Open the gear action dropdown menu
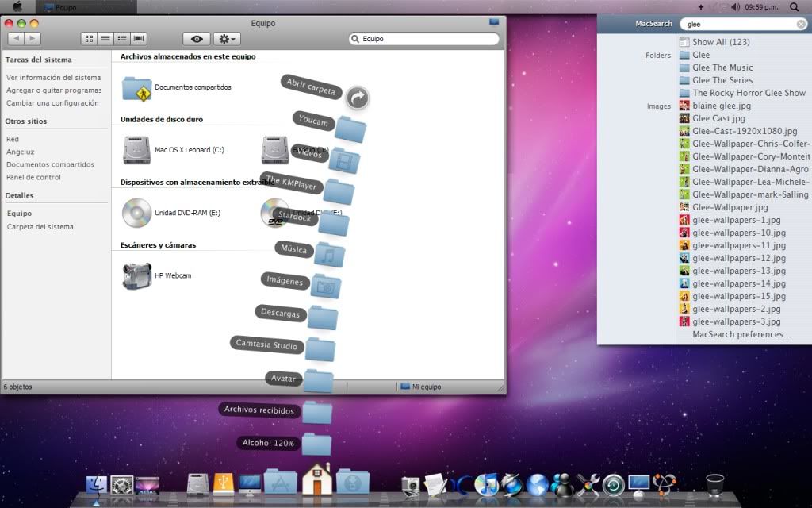Screen dimensions: 812x508 pos(227,39)
